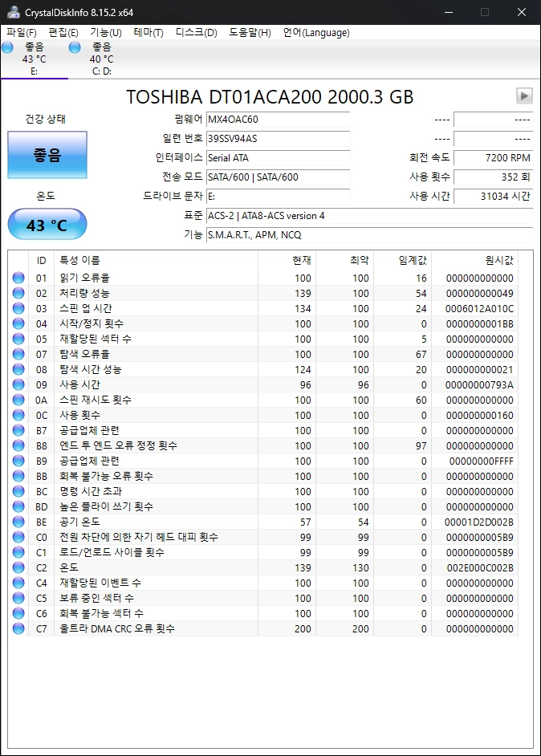
Task: Click status orb of row 04 시작/정지 횟수
Action: (18, 323)
